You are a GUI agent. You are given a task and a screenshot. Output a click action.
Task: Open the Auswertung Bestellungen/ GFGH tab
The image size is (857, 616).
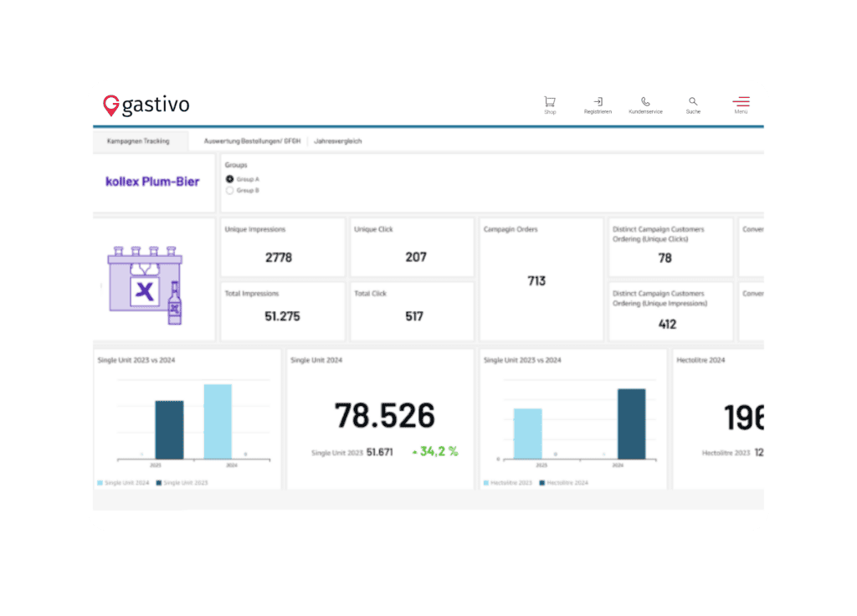252,141
